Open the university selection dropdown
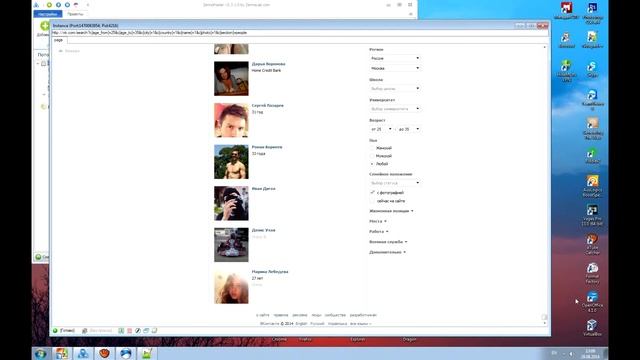640x360 pixels. [x=395, y=109]
